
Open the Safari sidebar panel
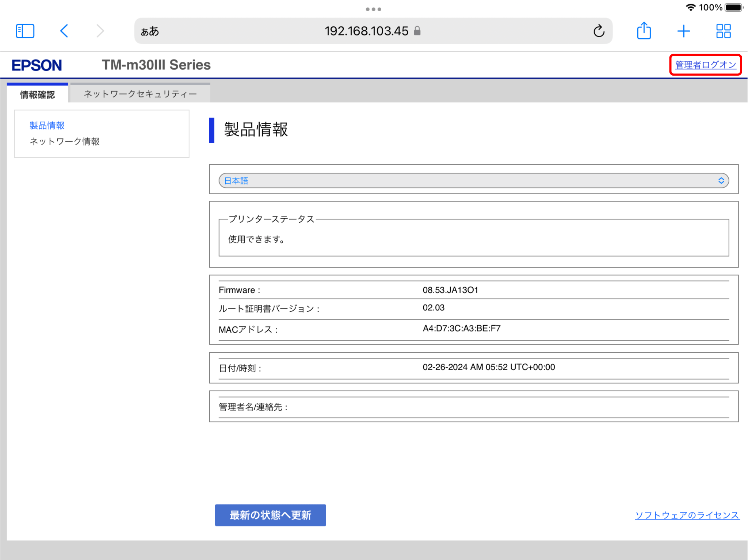[x=25, y=31]
